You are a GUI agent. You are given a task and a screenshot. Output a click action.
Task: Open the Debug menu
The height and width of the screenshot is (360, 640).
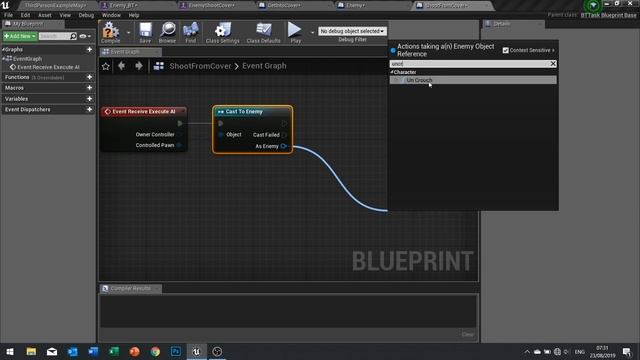[x=86, y=15]
